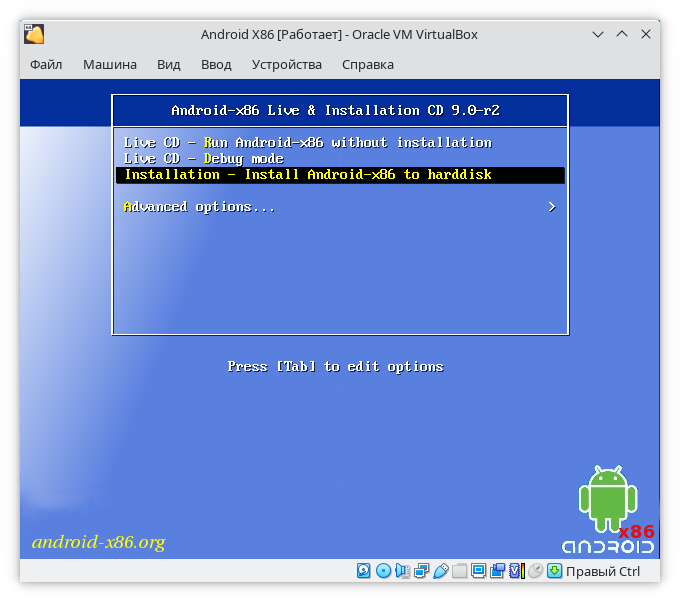Click the Правый Ctrl host key label
This screenshot has width=680, height=602.
pos(603,572)
